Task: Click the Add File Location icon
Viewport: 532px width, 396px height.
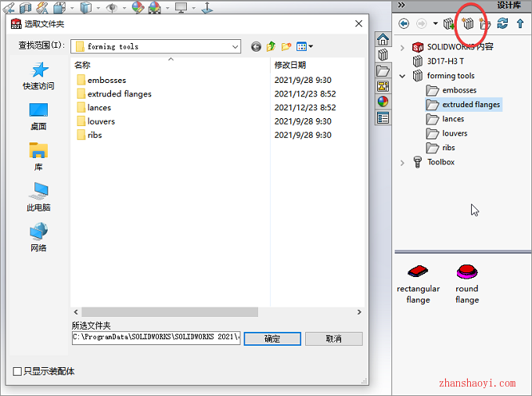Action: click(x=468, y=23)
